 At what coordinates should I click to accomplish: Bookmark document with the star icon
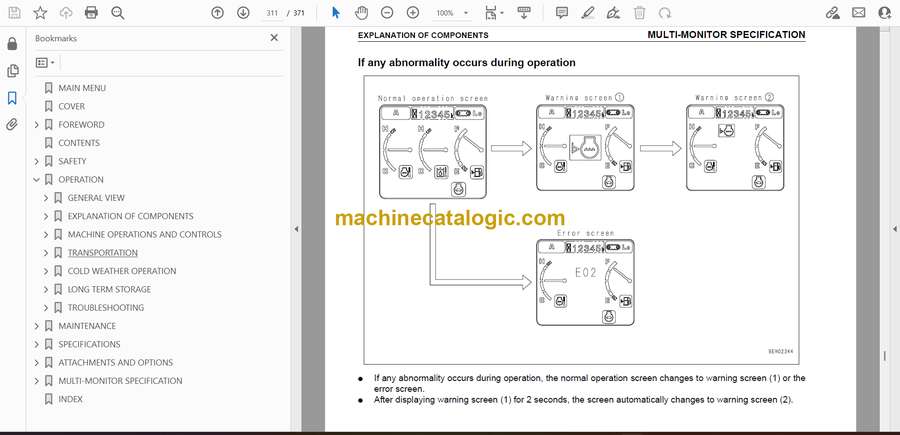point(40,13)
